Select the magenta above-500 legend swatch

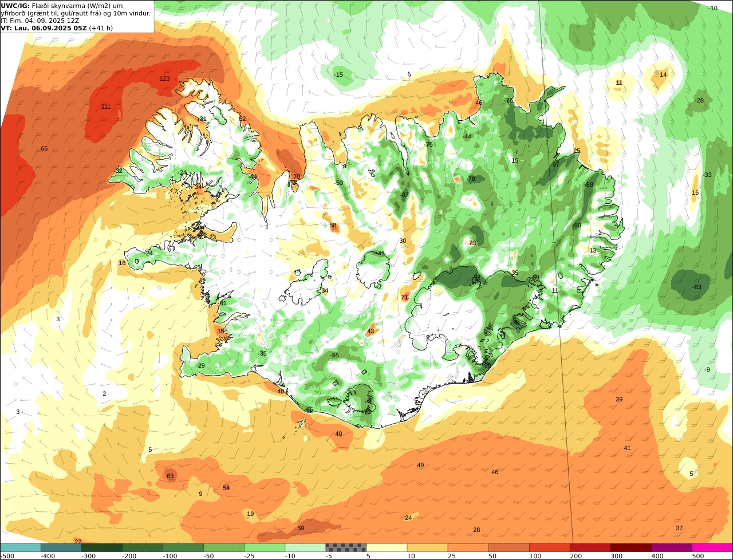click(x=712, y=547)
